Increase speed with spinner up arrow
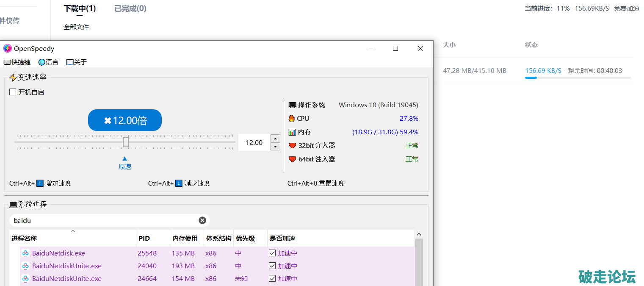644x286 pixels. tap(275, 139)
